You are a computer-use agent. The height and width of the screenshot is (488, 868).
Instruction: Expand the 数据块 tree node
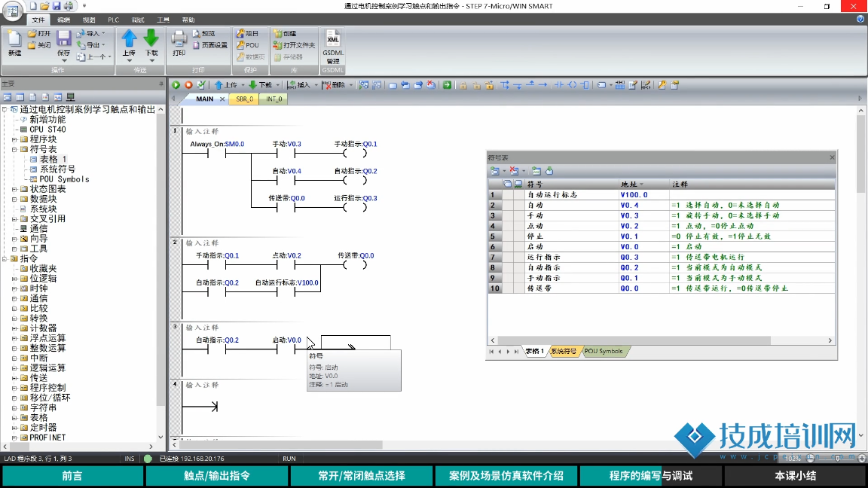point(14,199)
